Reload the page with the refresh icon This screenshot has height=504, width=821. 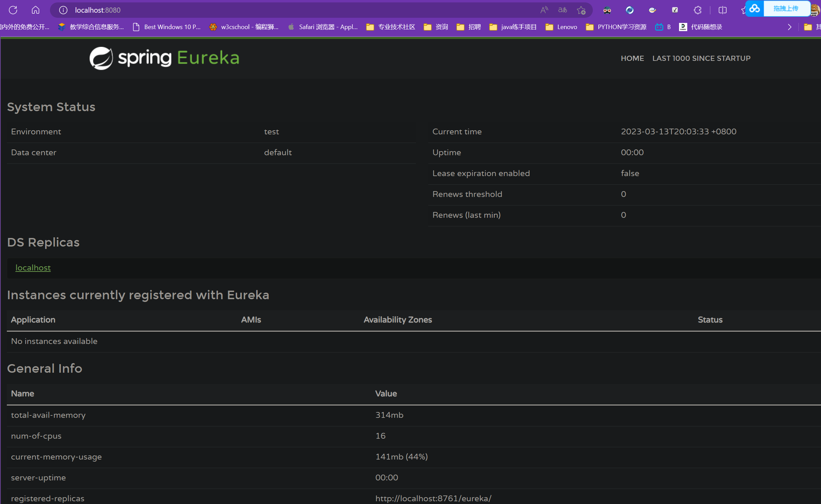pyautogui.click(x=13, y=10)
